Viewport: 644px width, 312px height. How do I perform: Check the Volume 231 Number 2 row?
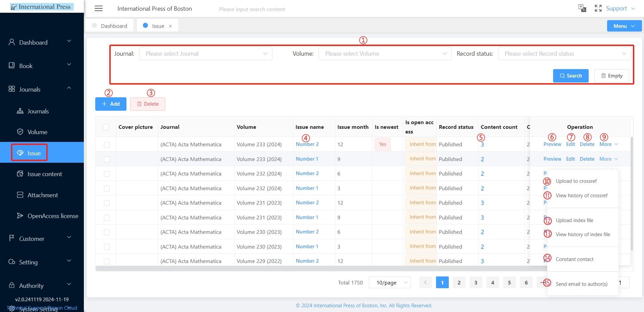tap(107, 203)
